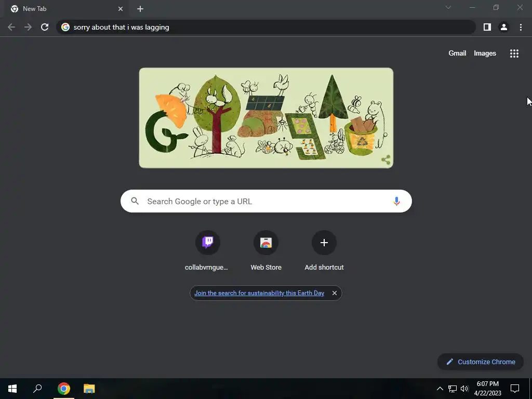Open the side panel icon
This screenshot has height=399, width=532.
487,27
